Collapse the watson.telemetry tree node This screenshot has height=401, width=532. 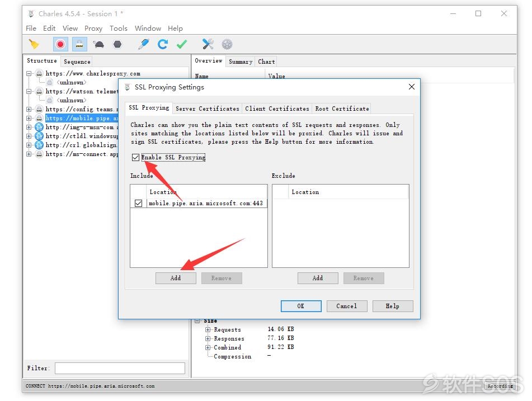coord(29,91)
